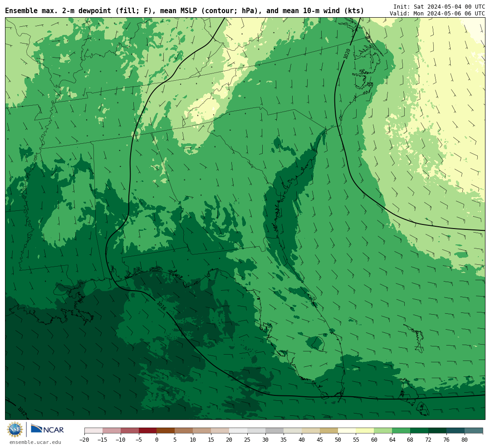This screenshot has width=490, height=448.
Task: Click the Init time text
Action: point(439,6)
